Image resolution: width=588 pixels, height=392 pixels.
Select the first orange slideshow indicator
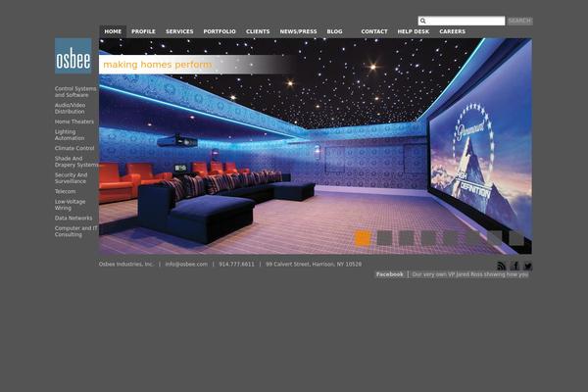[x=363, y=238]
